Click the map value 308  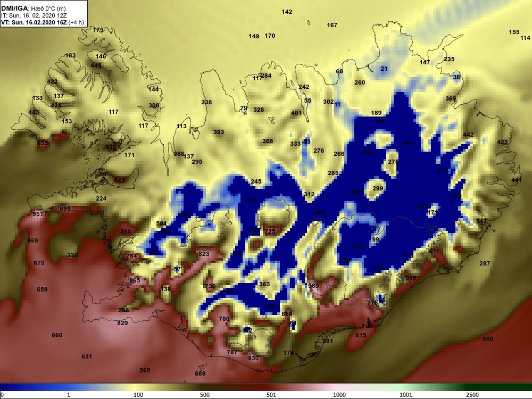click(x=154, y=105)
